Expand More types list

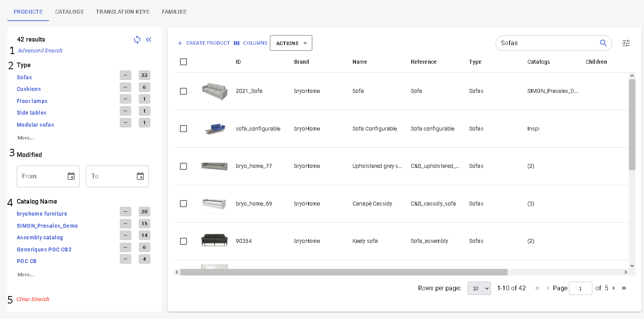[x=26, y=138]
